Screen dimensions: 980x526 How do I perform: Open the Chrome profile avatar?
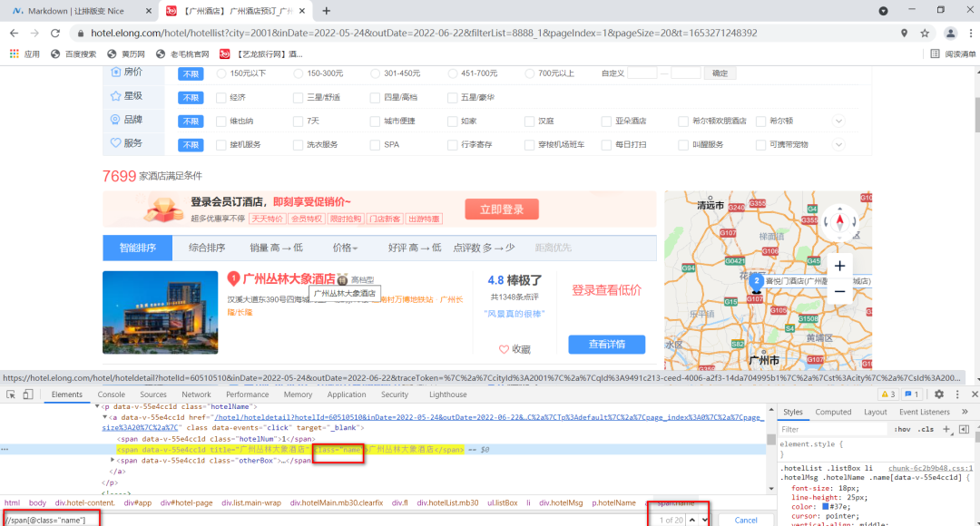pyautogui.click(x=951, y=34)
